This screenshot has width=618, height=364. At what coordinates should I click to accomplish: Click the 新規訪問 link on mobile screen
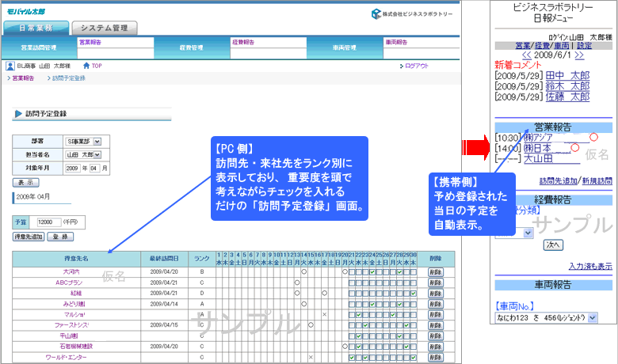click(x=597, y=181)
